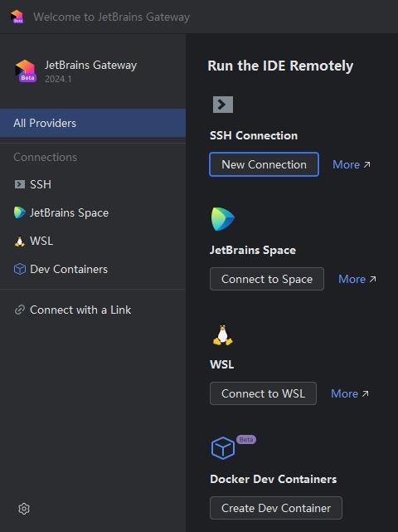The image size is (398, 532).
Task: Click the Connect to Space button
Action: (267, 279)
